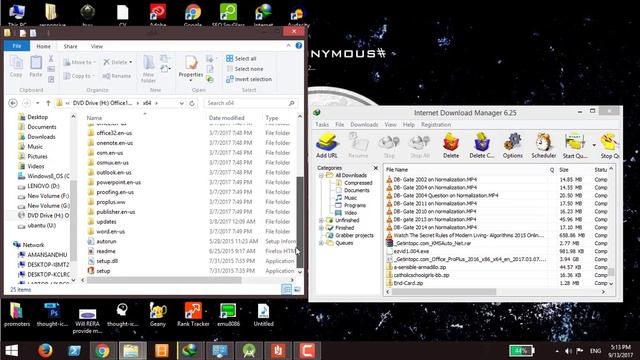Click the Copy icon in Explorer ribbon
This screenshot has width=640, height=360.
tap(16, 67)
